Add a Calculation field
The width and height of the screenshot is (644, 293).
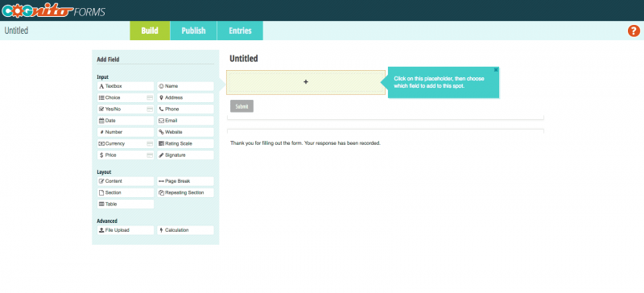(x=185, y=230)
